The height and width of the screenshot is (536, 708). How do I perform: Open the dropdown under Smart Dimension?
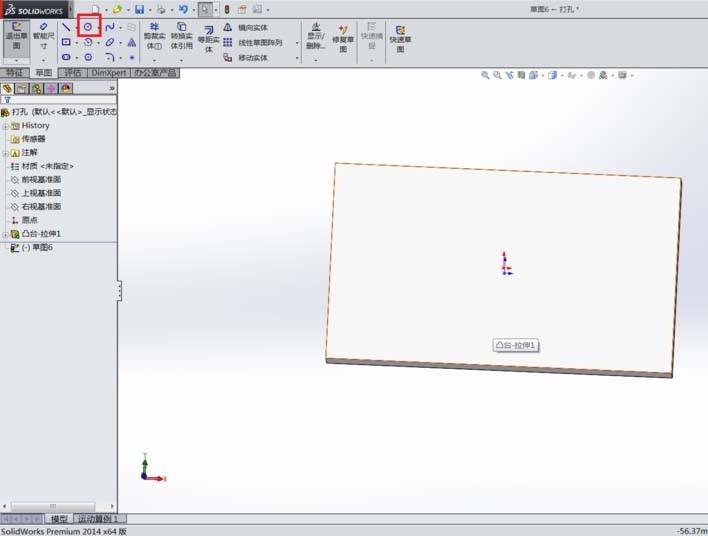(43, 60)
